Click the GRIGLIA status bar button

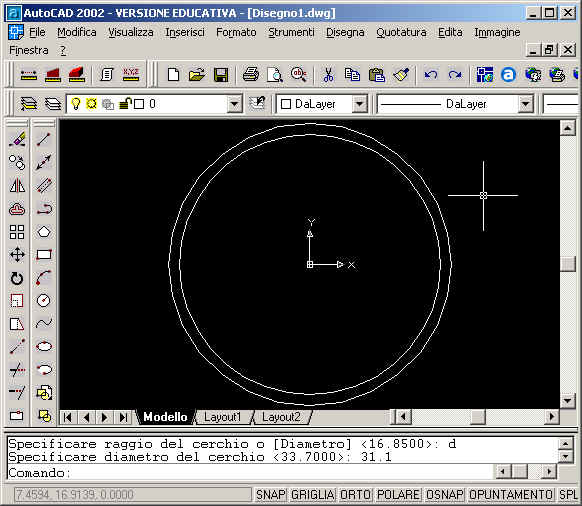click(313, 494)
